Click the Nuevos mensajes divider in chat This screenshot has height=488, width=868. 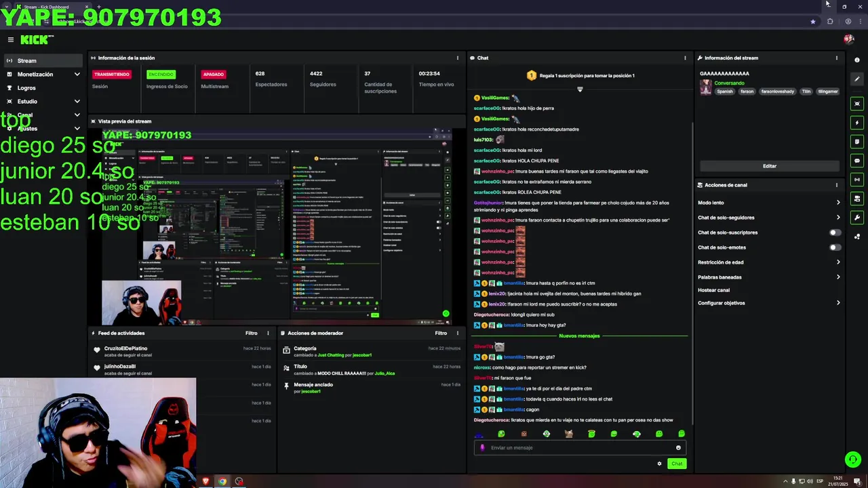pyautogui.click(x=579, y=335)
